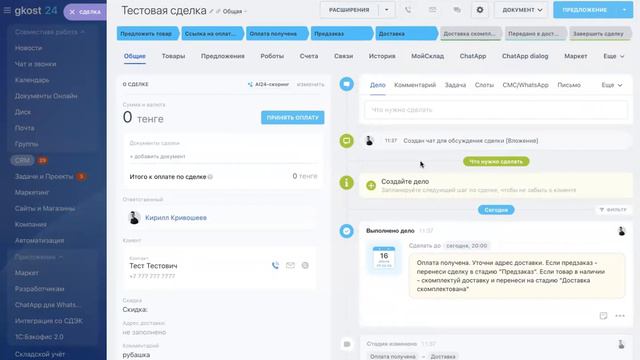Email contact Тест Тестович envelope icon
The image size is (640, 360).
tap(290, 265)
